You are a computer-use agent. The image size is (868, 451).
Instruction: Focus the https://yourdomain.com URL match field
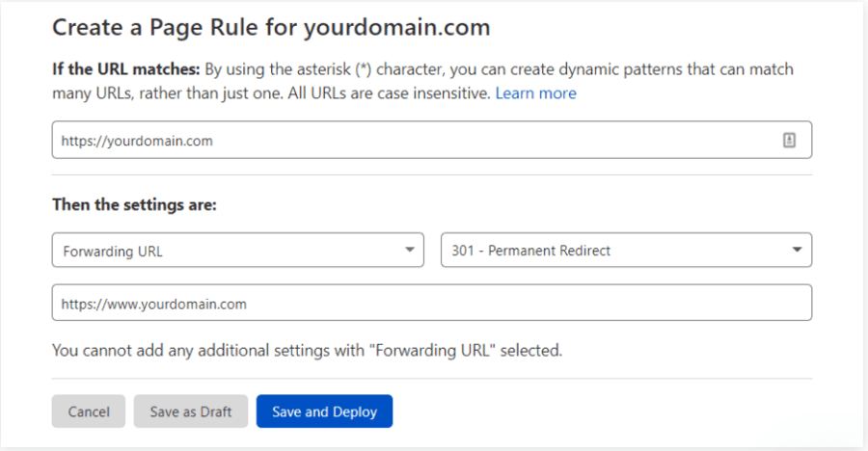(x=415, y=140)
